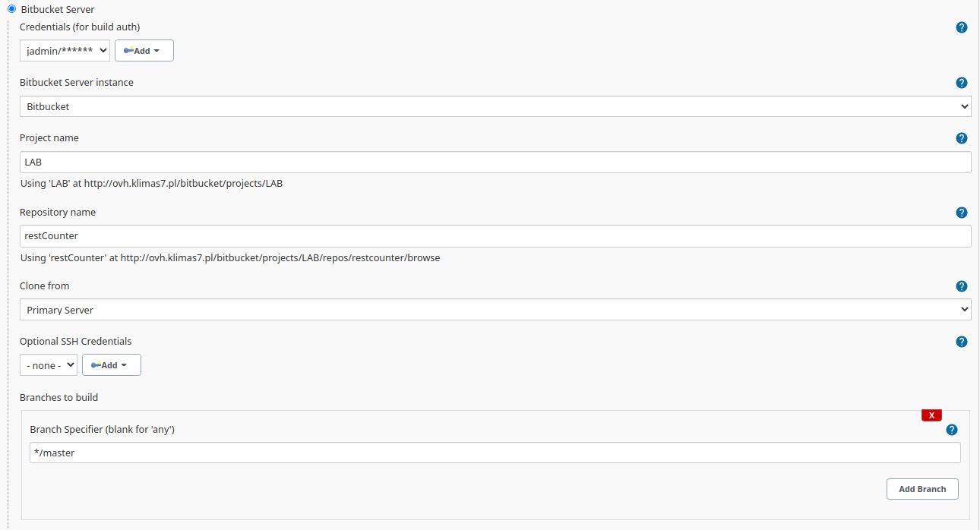Image resolution: width=980 pixels, height=530 pixels.
Task: Delete the branch specifier with red X
Action: (x=931, y=415)
